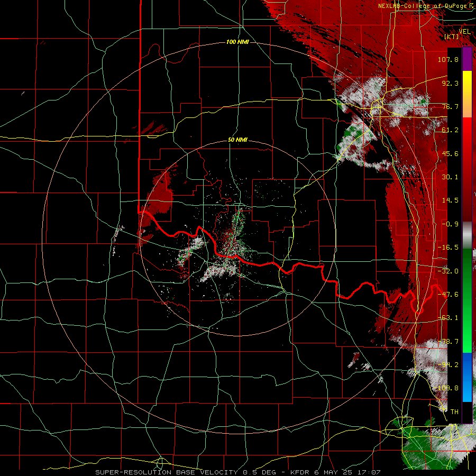476x476 pixels.
Task: Click the gray near-zero segment of color bar
Action: point(467,235)
